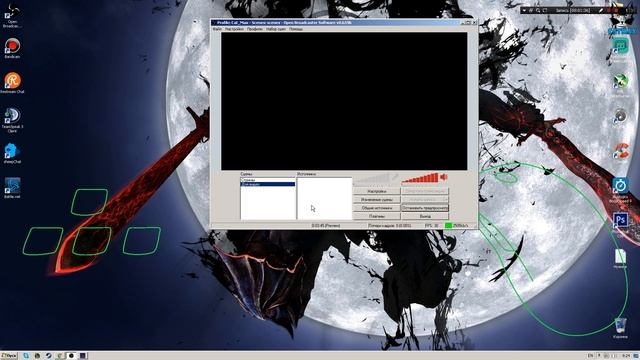The image size is (640, 360).
Task: Open the Профили menu
Action: [255, 29]
